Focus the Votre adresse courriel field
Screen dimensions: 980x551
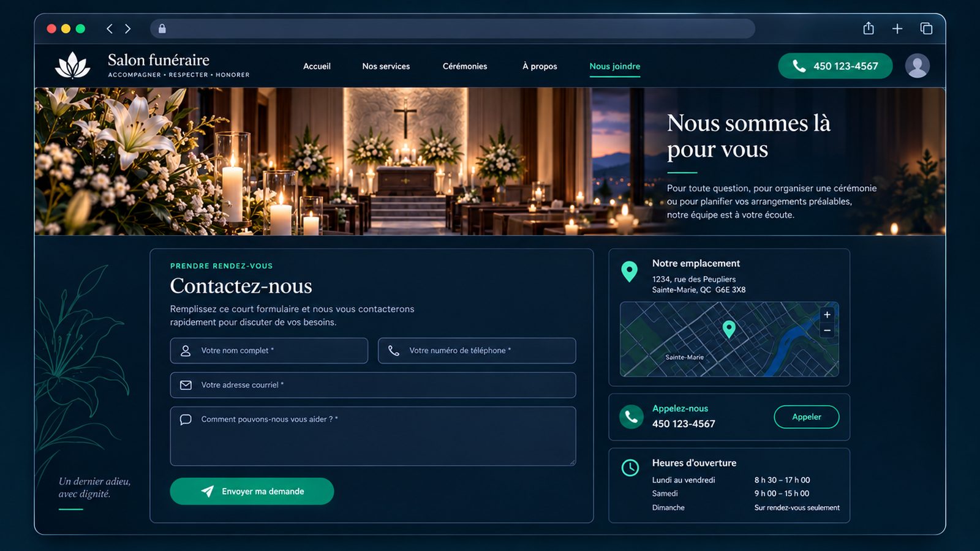pos(373,385)
